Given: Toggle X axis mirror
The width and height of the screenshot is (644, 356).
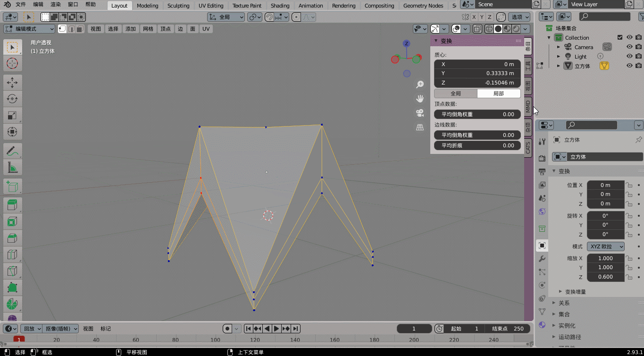Looking at the screenshot, I should point(474,17).
